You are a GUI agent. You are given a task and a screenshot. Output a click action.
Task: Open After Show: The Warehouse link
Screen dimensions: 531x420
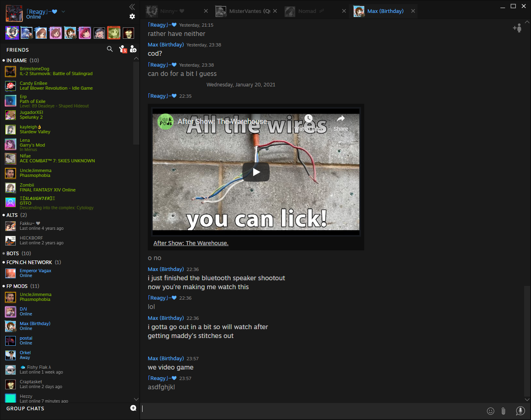191,243
